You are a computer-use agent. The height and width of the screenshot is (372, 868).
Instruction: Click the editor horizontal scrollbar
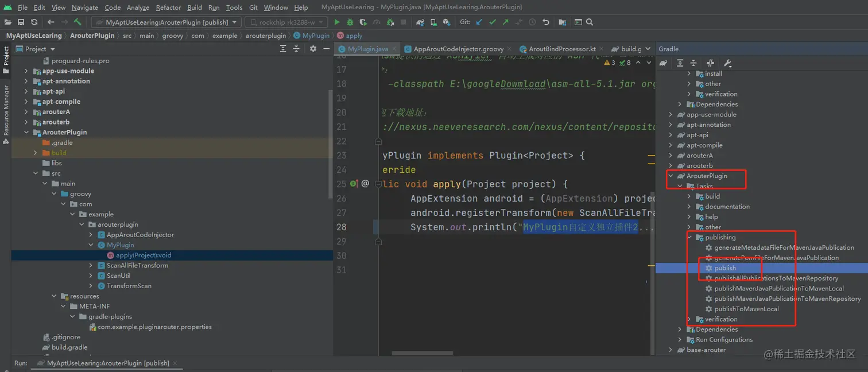click(422, 353)
